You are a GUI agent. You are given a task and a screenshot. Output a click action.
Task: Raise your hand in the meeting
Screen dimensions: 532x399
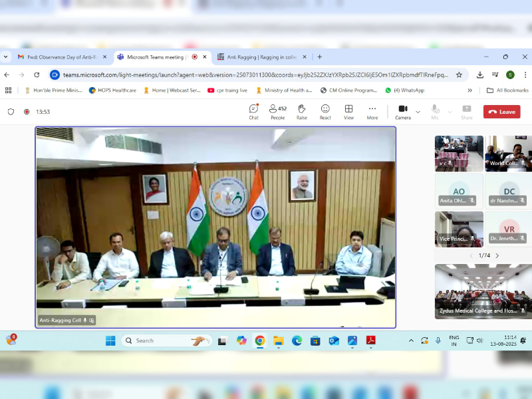(301, 111)
